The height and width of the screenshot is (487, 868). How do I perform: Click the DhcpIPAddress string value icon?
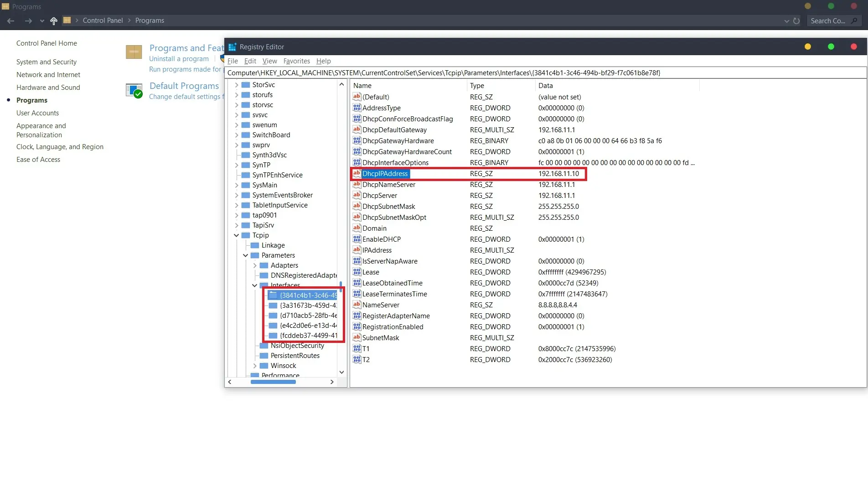pyautogui.click(x=357, y=174)
